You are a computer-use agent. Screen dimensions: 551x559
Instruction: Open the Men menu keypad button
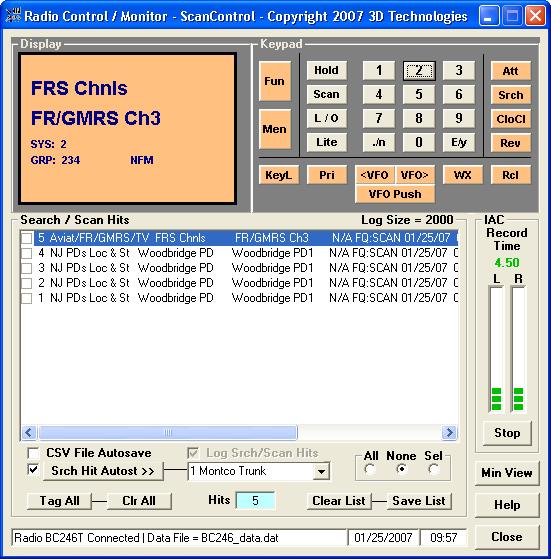(274, 129)
